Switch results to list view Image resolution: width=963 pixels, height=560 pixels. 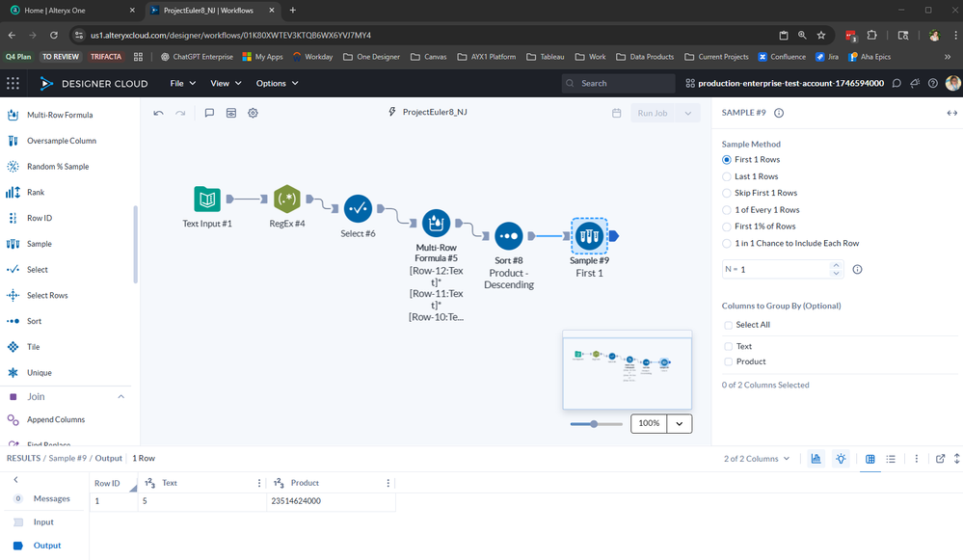click(891, 459)
